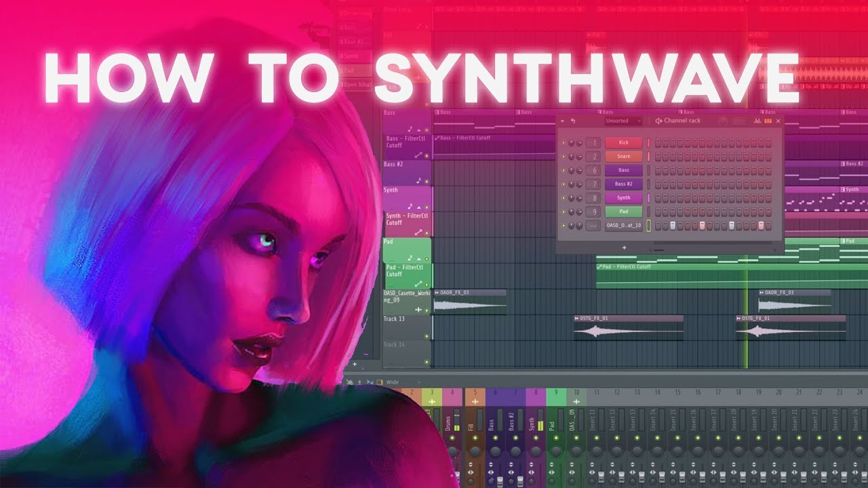Select the Synth mixer insert 8
This screenshot has height=488, width=868.
(536, 436)
